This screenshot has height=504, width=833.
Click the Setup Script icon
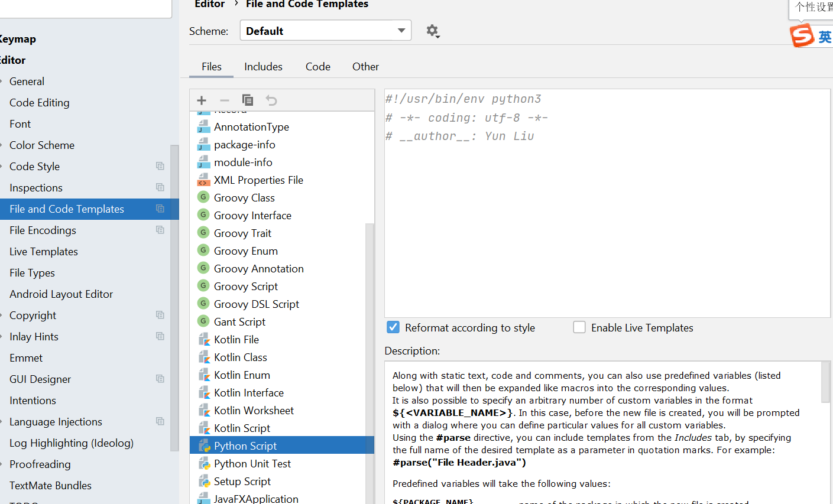pos(204,482)
